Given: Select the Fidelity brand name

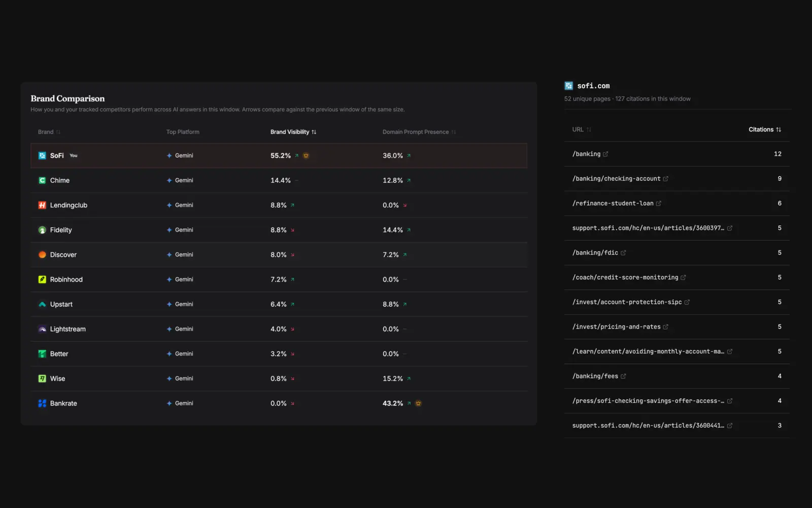Looking at the screenshot, I should tap(61, 230).
